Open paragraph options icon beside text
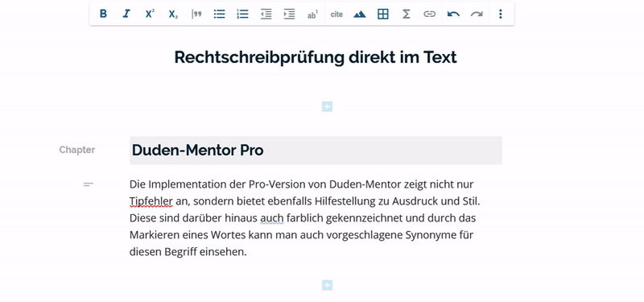The image size is (644, 302). [89, 184]
